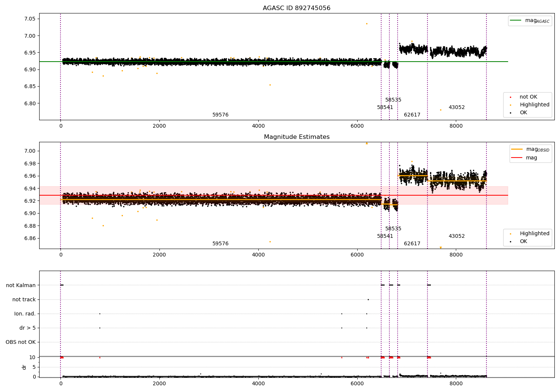This screenshot has height=392, width=560.
Task: Click the 6.80 y-axis tick label
Action: [29, 103]
